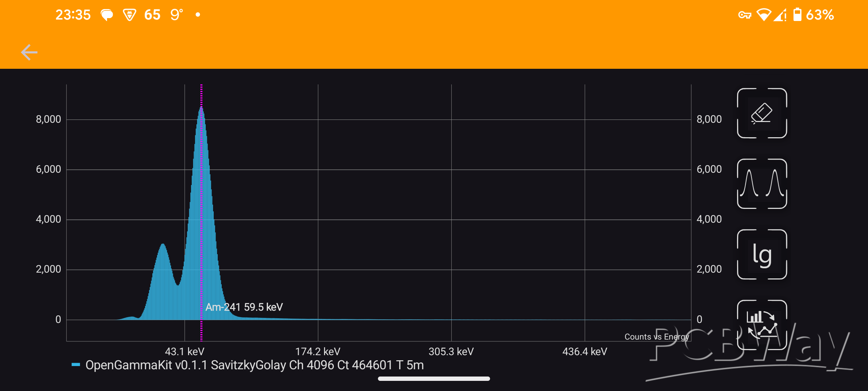Tap the back arrow in the orange header
Screen dimensions: 868x391
point(29,52)
